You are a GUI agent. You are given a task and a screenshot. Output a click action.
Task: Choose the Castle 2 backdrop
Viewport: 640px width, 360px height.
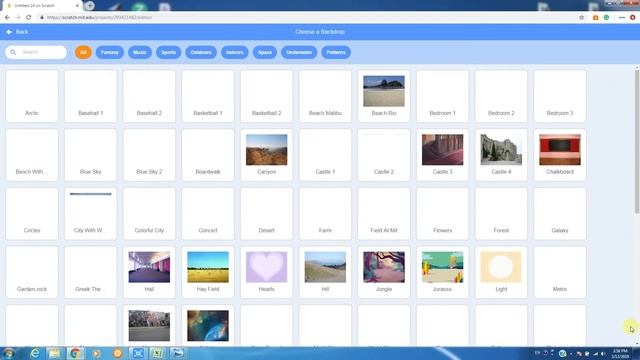[384, 155]
